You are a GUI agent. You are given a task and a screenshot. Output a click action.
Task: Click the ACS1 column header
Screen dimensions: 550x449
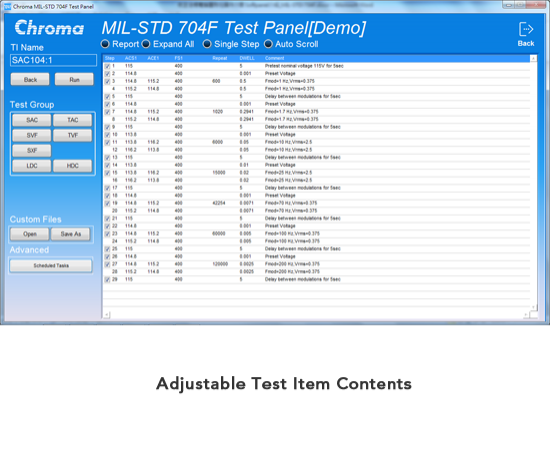(130, 58)
